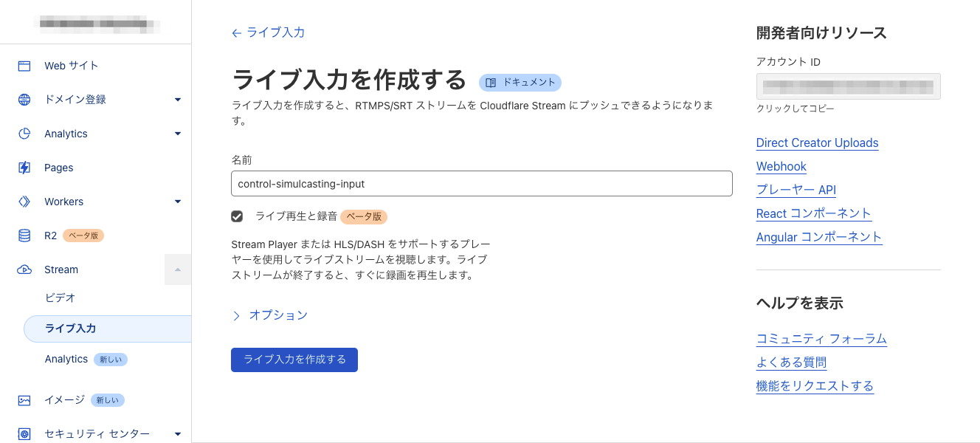
Task: Copy the account ID field
Action: [848, 86]
